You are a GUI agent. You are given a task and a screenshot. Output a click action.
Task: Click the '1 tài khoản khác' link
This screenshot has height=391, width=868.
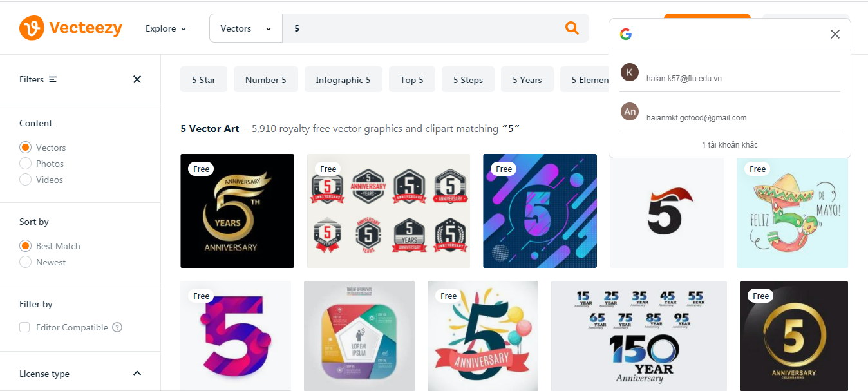(729, 145)
